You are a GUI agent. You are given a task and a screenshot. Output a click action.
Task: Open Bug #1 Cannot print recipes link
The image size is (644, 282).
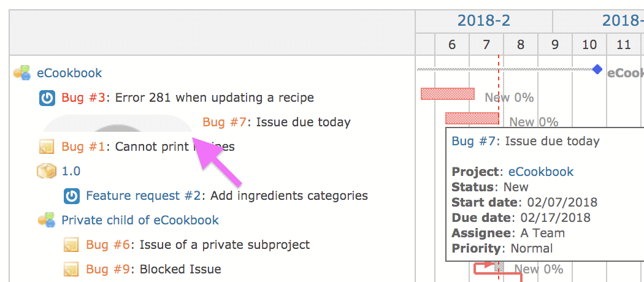coord(84,147)
